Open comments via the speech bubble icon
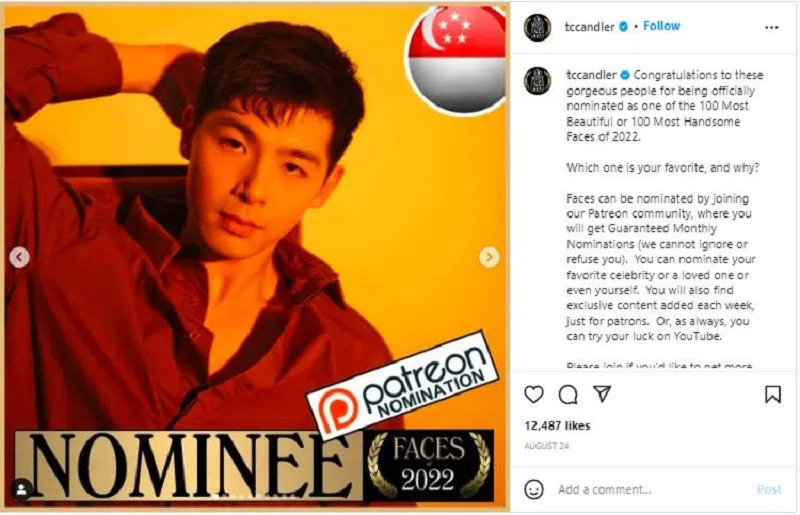Image resolution: width=800 pixels, height=515 pixels. click(568, 395)
